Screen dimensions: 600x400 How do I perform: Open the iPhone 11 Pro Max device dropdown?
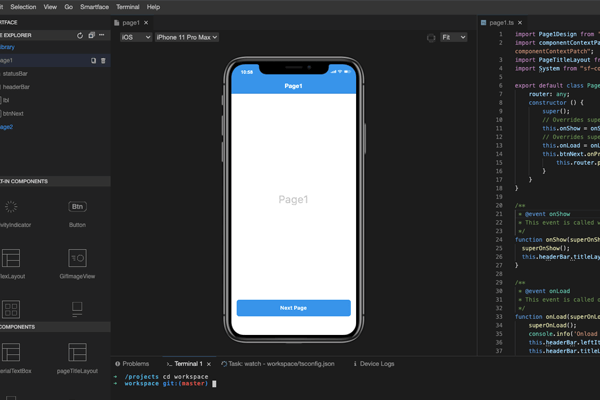(x=187, y=37)
